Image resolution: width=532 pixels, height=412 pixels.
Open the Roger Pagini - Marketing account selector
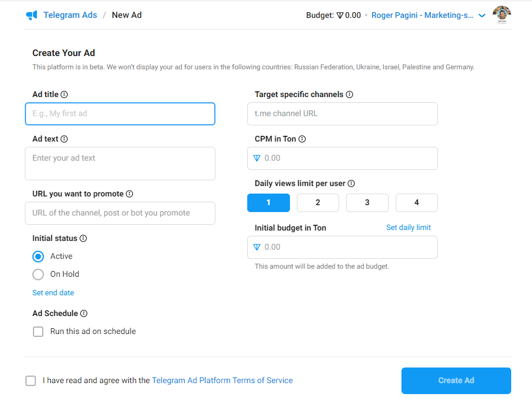coord(422,15)
